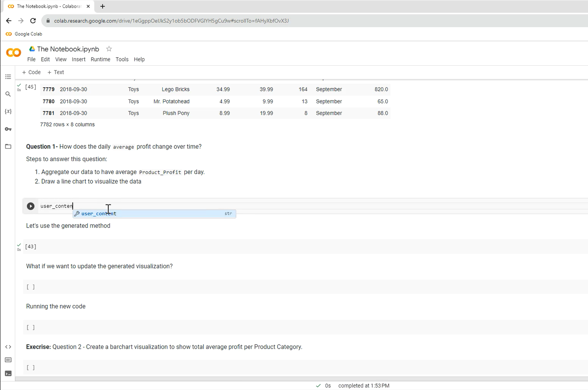The image size is (588, 390).
Task: Open a new browser tab
Action: coord(103,6)
